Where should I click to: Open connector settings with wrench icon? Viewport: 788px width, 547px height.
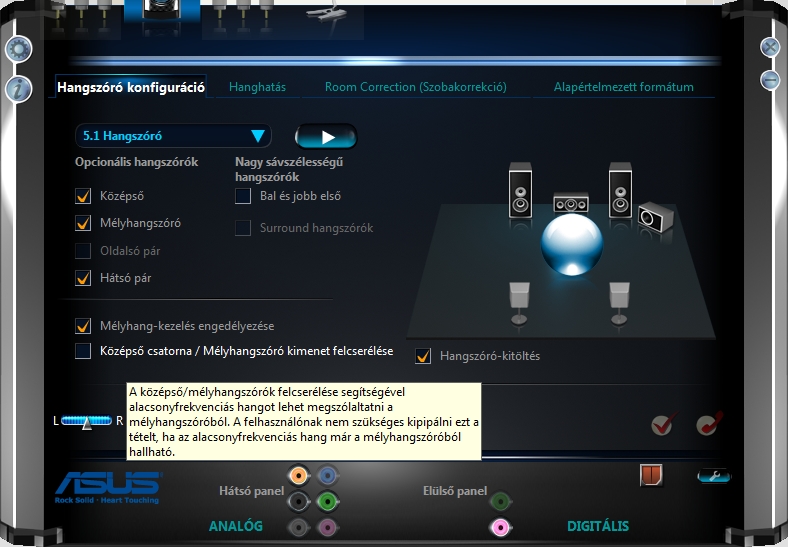(x=714, y=476)
